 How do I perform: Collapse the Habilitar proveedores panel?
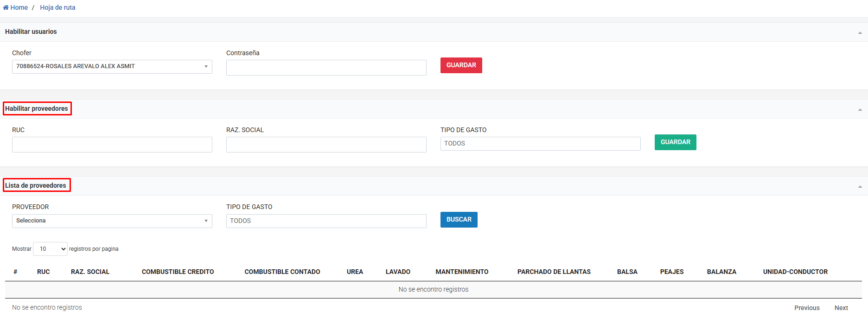tap(860, 109)
